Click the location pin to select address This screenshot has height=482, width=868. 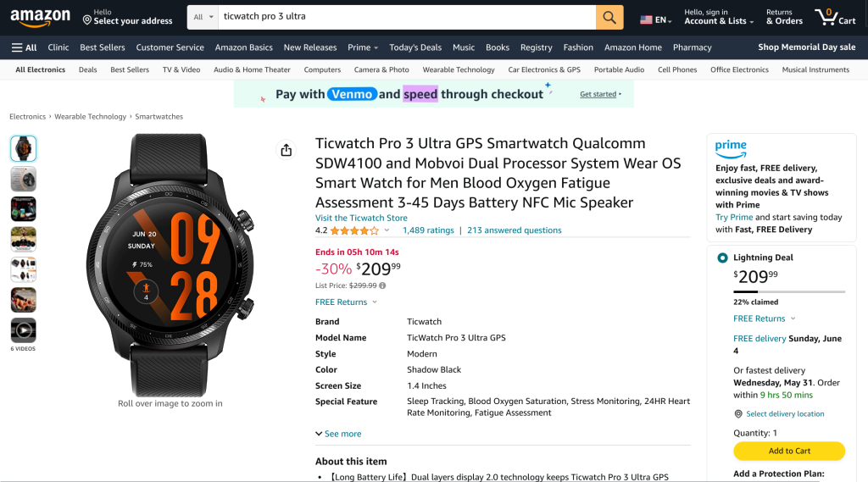(87, 19)
